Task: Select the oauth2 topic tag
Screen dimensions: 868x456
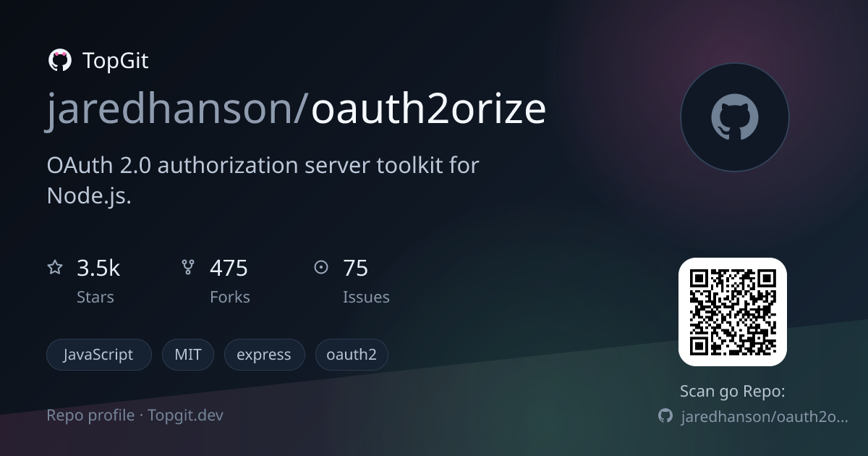Action: coord(352,355)
